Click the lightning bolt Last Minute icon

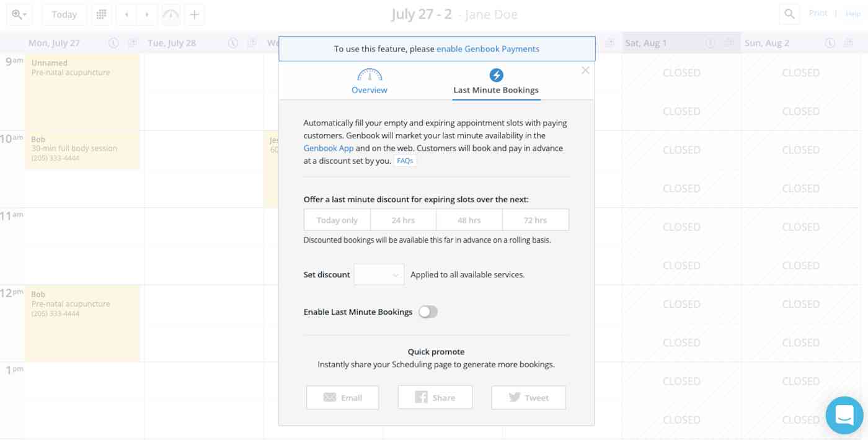(496, 75)
